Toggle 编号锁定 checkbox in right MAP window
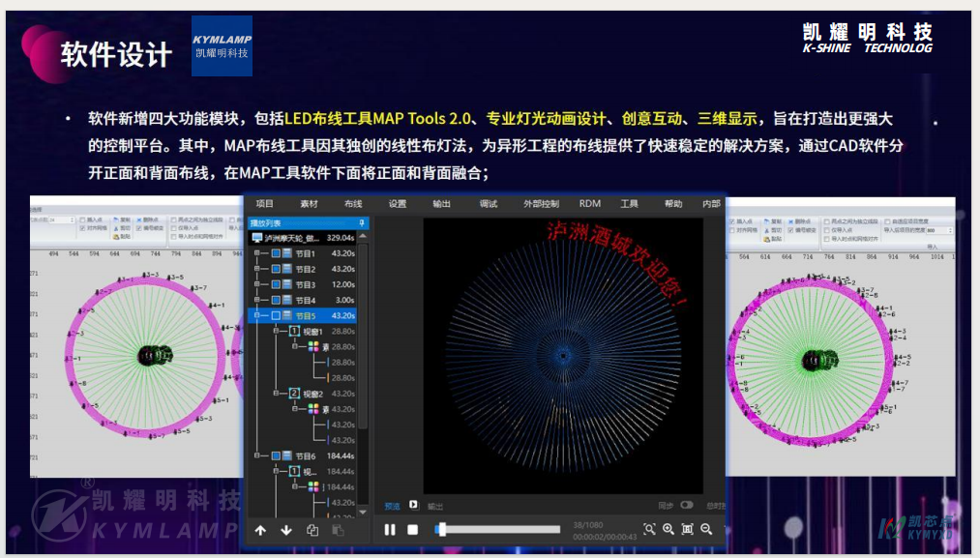980x558 pixels. (790, 230)
